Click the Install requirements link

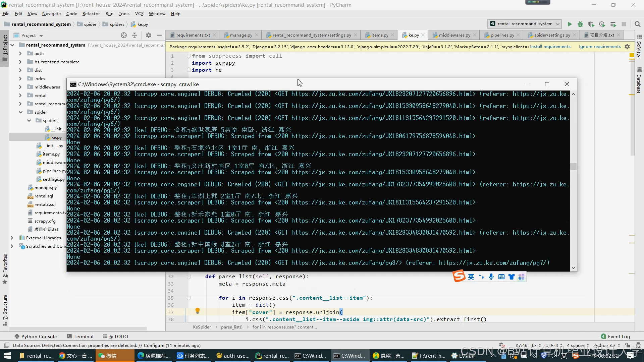tap(550, 47)
